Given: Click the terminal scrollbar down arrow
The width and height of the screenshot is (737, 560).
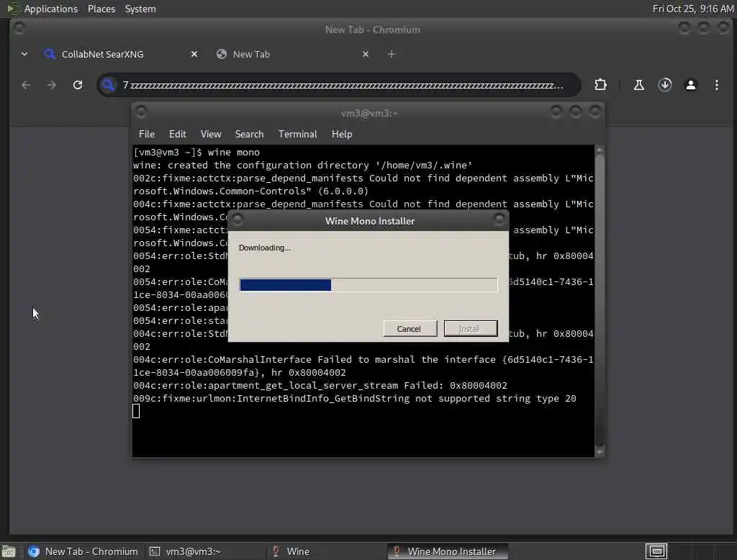Looking at the screenshot, I should click(x=600, y=452).
